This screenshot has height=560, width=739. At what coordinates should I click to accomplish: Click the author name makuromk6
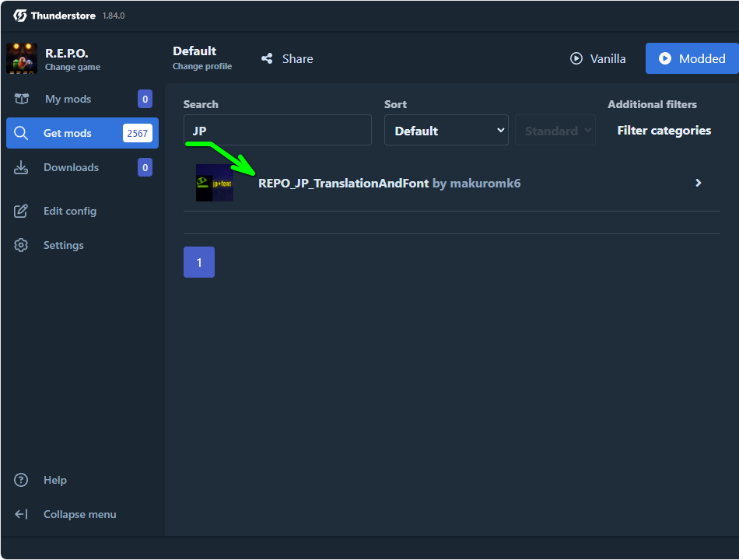tap(485, 183)
